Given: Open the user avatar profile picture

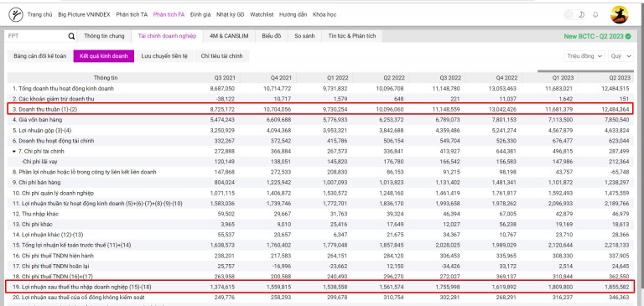Looking at the screenshot, I should coord(620,15).
